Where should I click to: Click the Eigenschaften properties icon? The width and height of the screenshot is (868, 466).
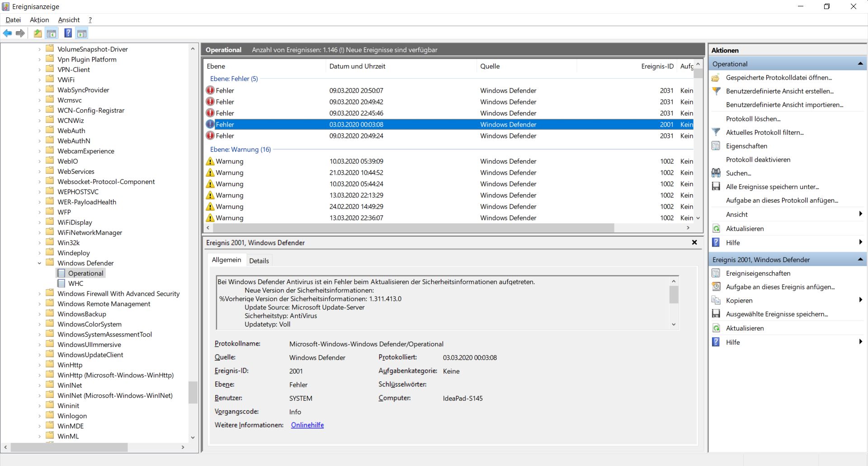[716, 146]
